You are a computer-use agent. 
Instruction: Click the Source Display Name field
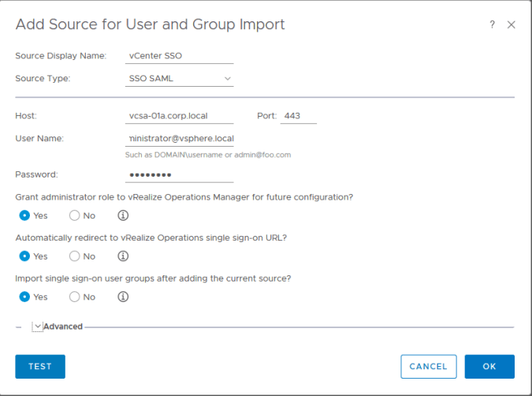180,55
